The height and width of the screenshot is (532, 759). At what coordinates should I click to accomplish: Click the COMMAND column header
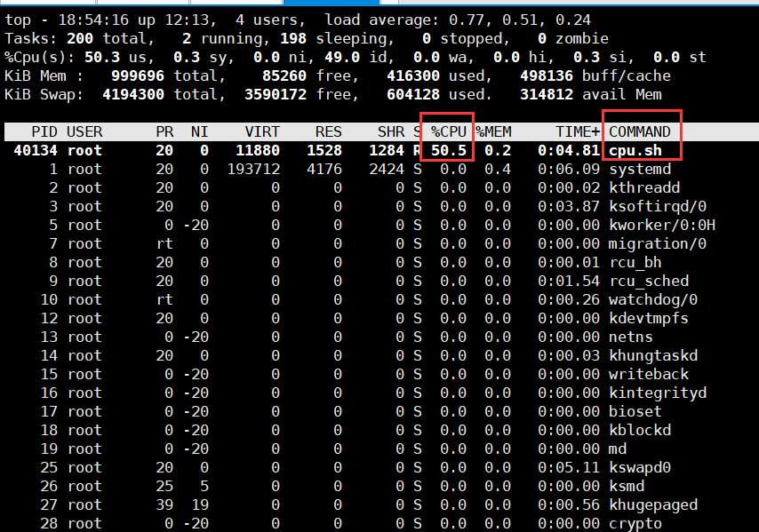tap(639, 131)
